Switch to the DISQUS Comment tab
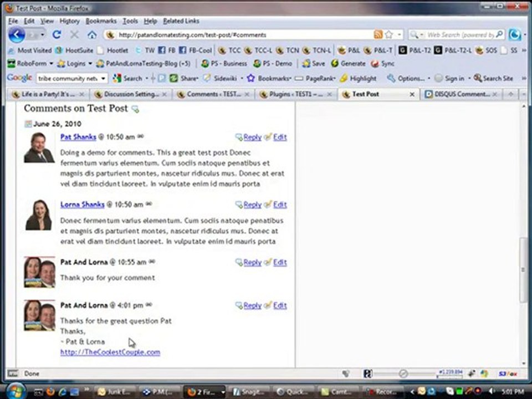Image resolution: width=532 pixels, height=399 pixels. point(461,94)
